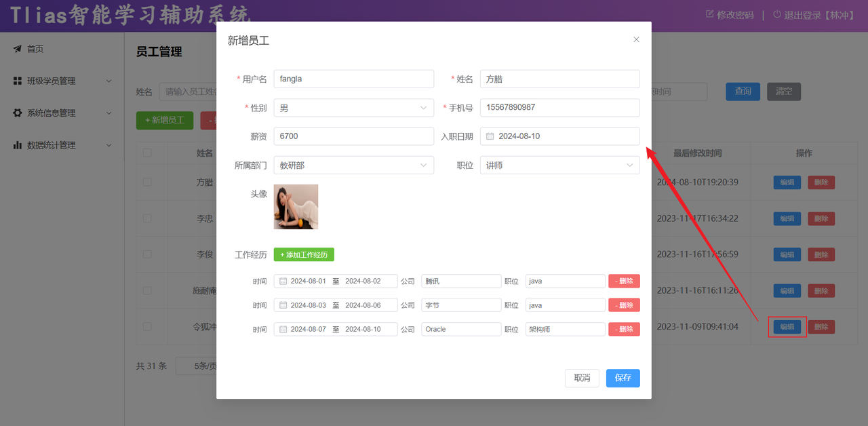
Task: Click the system info gear icon
Action: point(18,113)
